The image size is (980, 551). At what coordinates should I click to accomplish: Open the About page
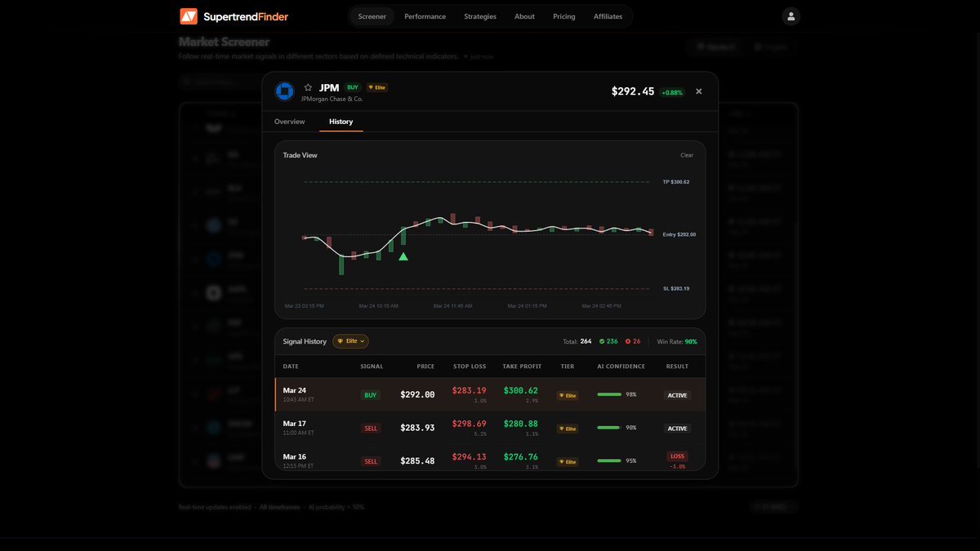(524, 16)
